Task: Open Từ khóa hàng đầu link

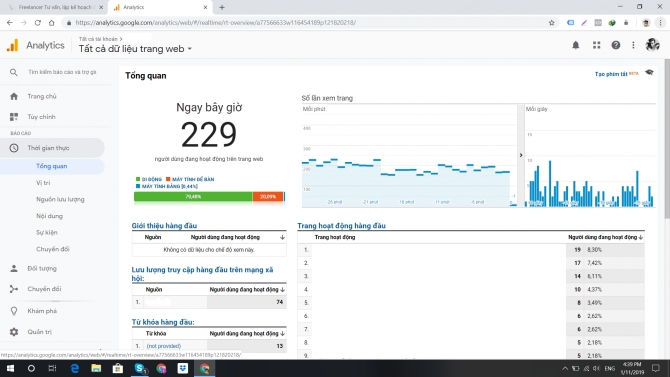Action: click(163, 322)
